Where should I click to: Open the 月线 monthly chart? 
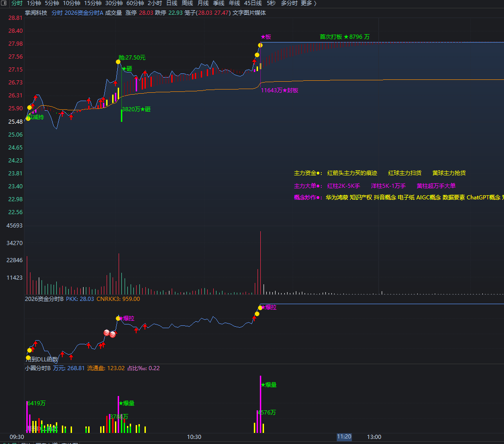tap(203, 3)
